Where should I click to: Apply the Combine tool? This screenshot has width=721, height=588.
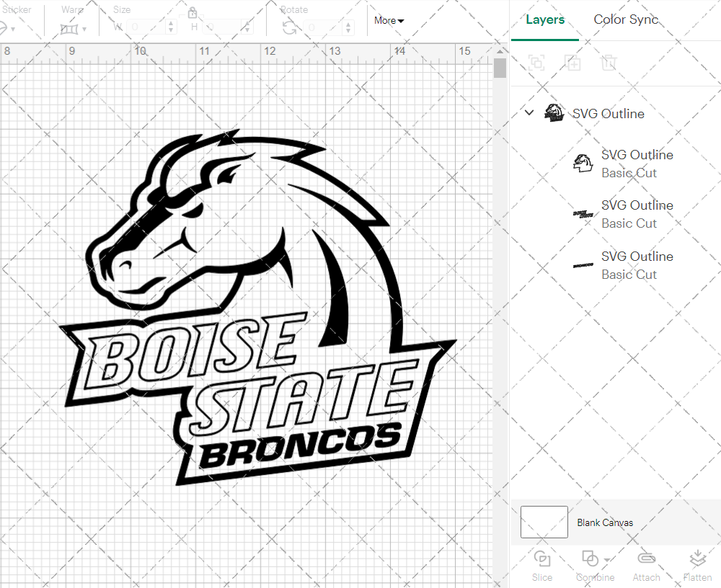591,564
